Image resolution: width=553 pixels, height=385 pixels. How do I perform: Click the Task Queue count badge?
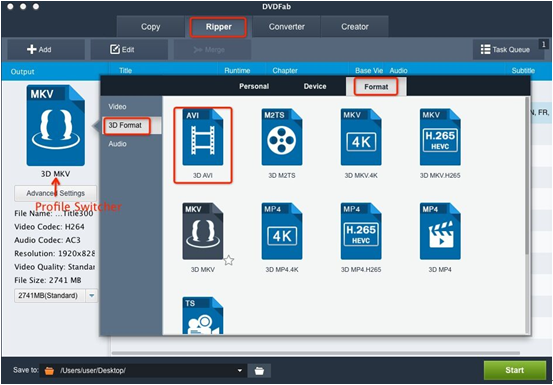543,44
